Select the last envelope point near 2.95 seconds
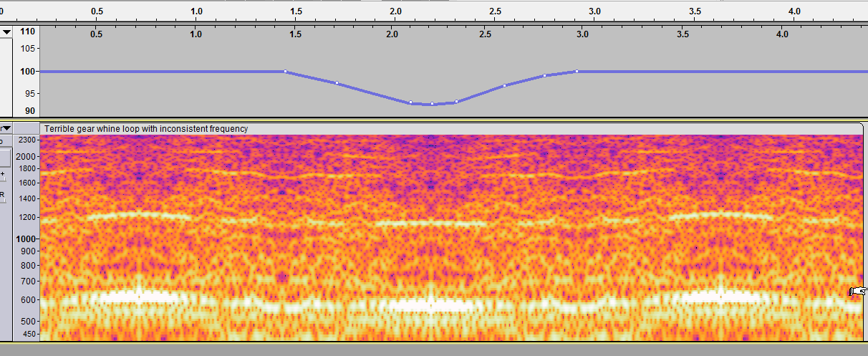The height and width of the screenshot is (356, 868). click(x=577, y=72)
